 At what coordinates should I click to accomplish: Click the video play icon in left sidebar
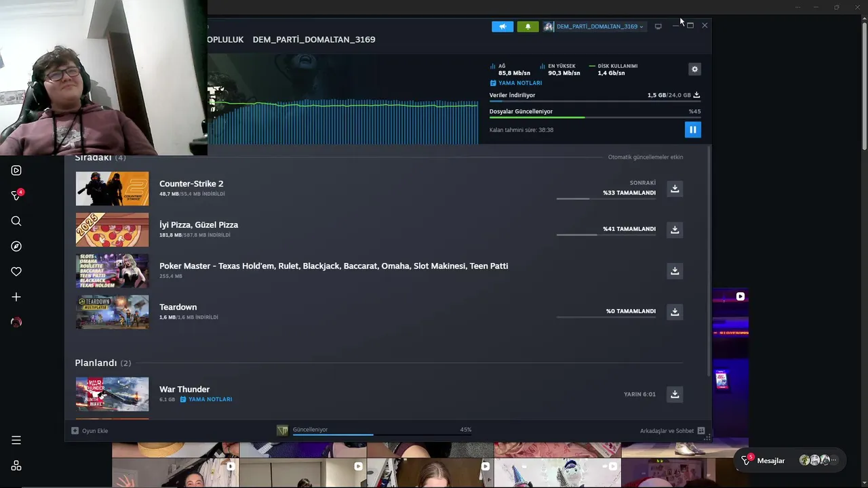16,171
